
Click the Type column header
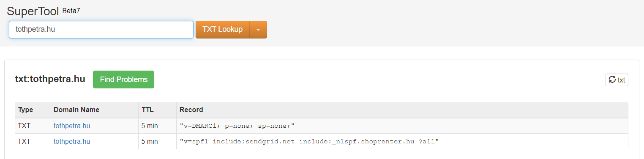click(x=25, y=110)
